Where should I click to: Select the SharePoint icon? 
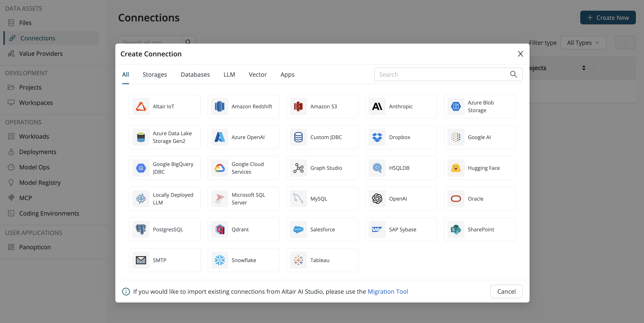(x=456, y=229)
